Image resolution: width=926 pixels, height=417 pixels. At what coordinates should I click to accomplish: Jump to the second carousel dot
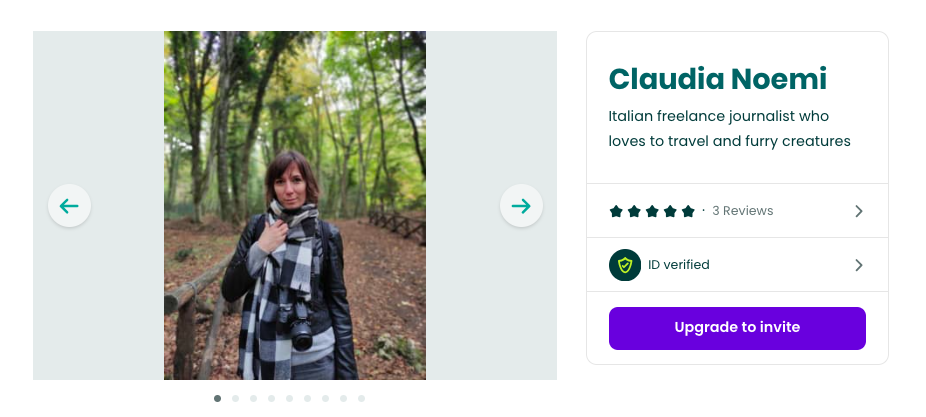(x=235, y=398)
